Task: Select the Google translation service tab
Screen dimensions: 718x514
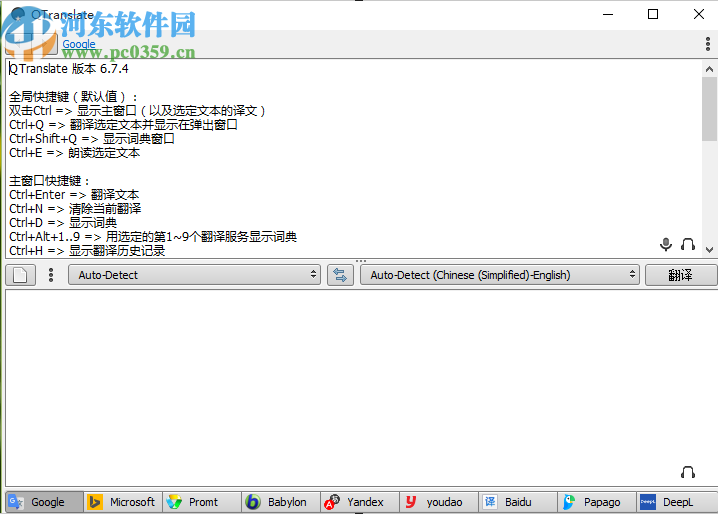Action: coord(44,502)
